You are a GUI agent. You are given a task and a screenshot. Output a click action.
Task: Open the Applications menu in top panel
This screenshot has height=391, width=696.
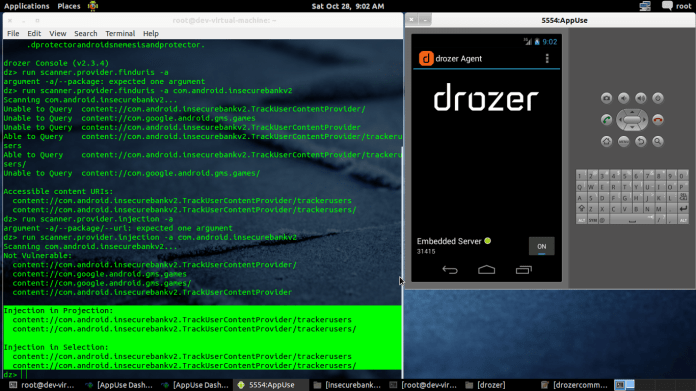click(27, 6)
